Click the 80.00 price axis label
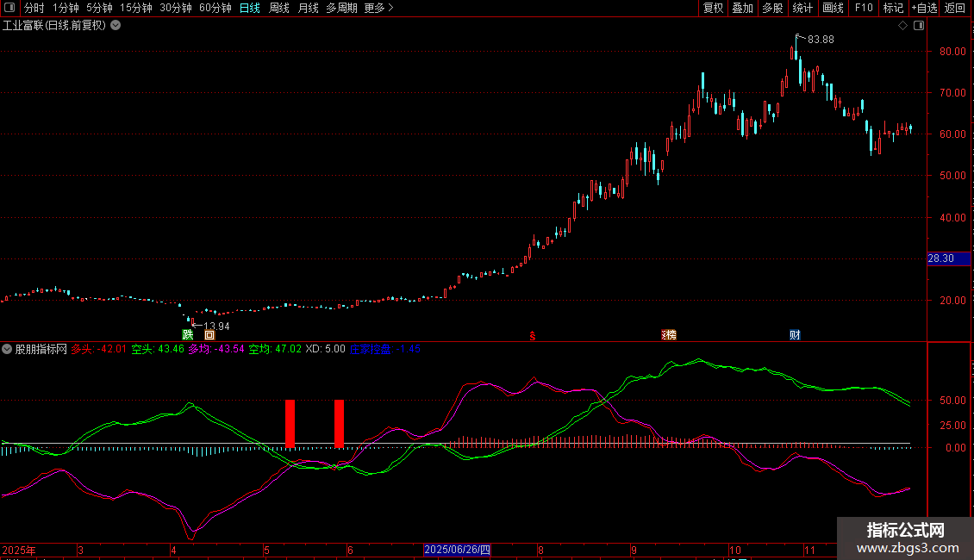 [952, 52]
